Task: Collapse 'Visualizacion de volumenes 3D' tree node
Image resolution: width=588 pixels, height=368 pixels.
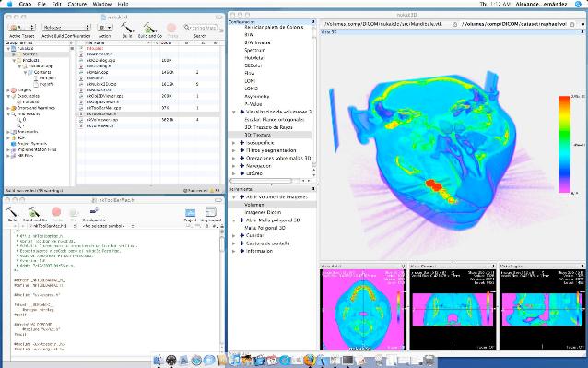Action: click(x=233, y=112)
